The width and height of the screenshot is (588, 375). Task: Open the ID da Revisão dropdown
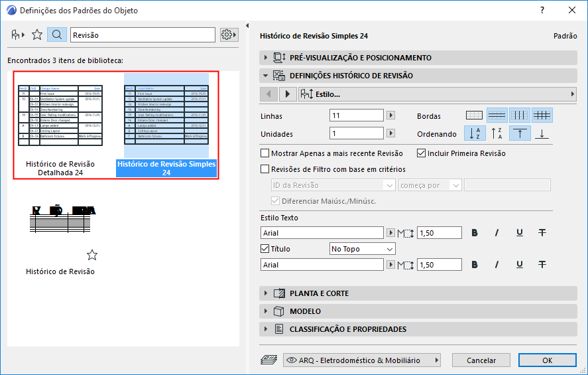coord(333,185)
